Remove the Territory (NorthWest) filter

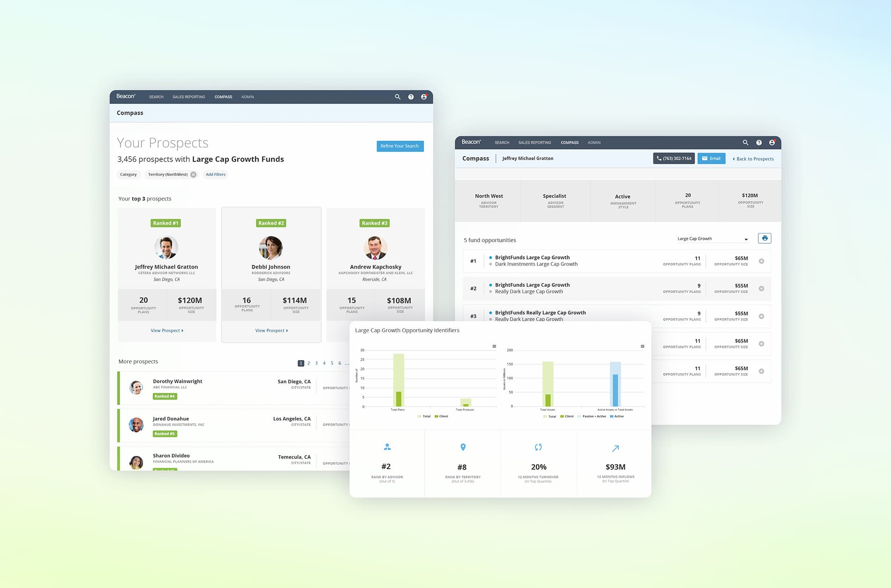click(x=194, y=174)
